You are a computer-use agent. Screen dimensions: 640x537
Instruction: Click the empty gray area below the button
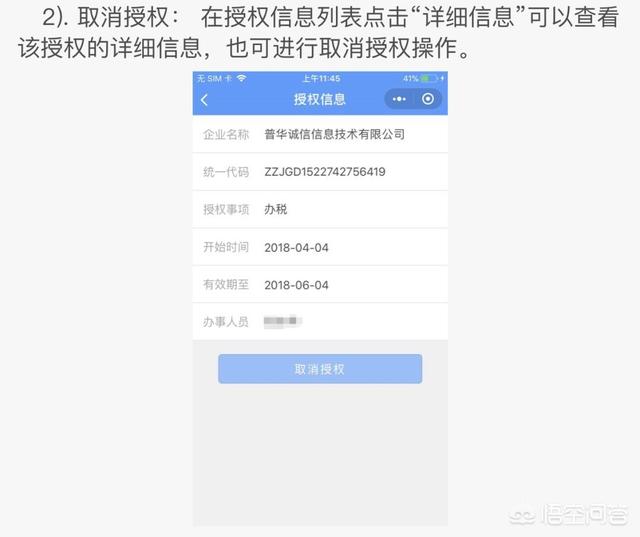[x=320, y=455]
